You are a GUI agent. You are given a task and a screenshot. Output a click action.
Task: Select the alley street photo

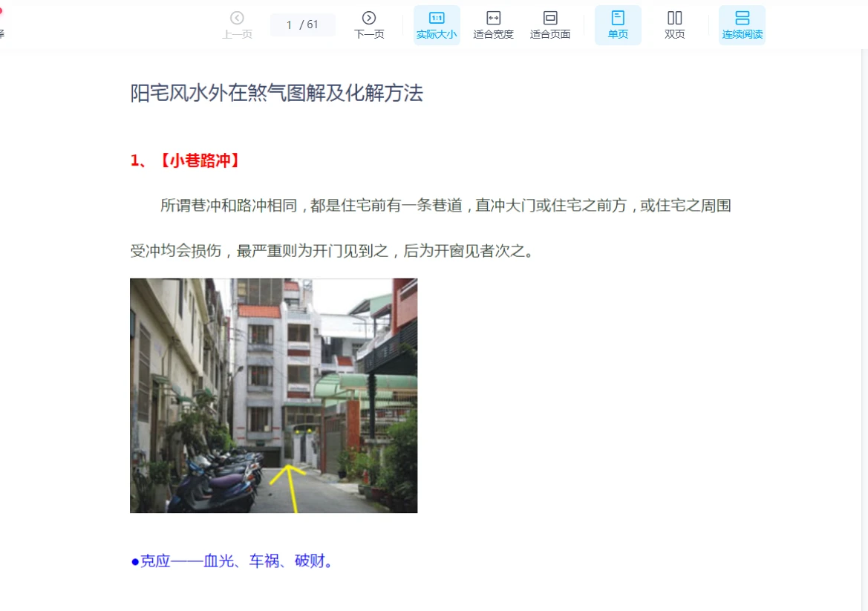click(273, 396)
